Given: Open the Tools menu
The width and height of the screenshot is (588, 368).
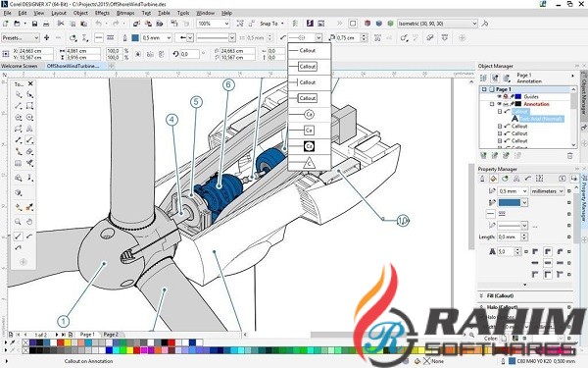Looking at the screenshot, I should point(183,13).
